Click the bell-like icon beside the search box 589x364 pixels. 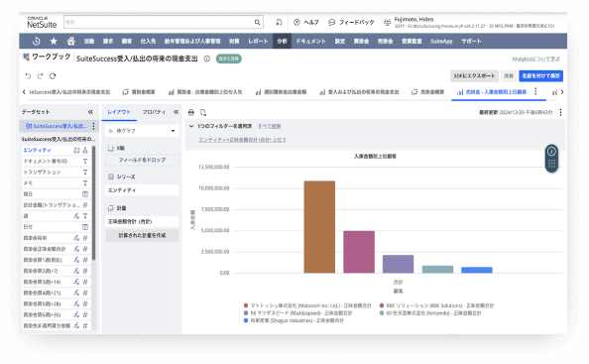click(x=279, y=22)
